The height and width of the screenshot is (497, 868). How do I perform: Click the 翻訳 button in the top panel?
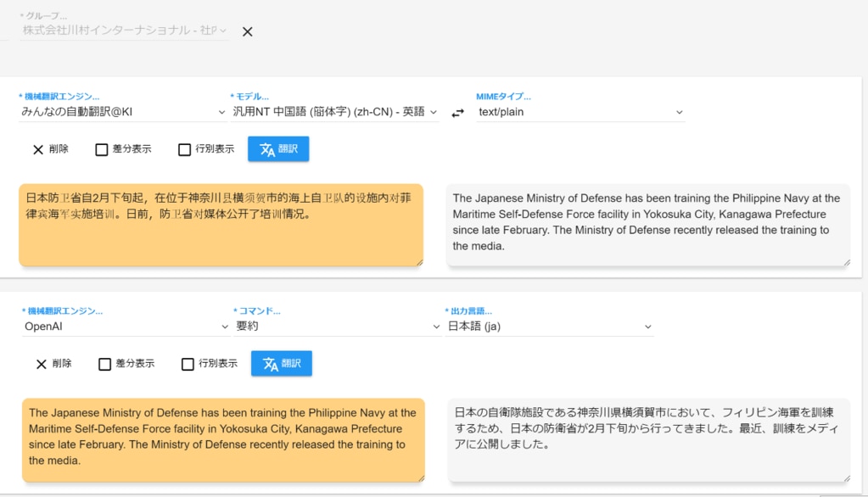[x=278, y=149]
